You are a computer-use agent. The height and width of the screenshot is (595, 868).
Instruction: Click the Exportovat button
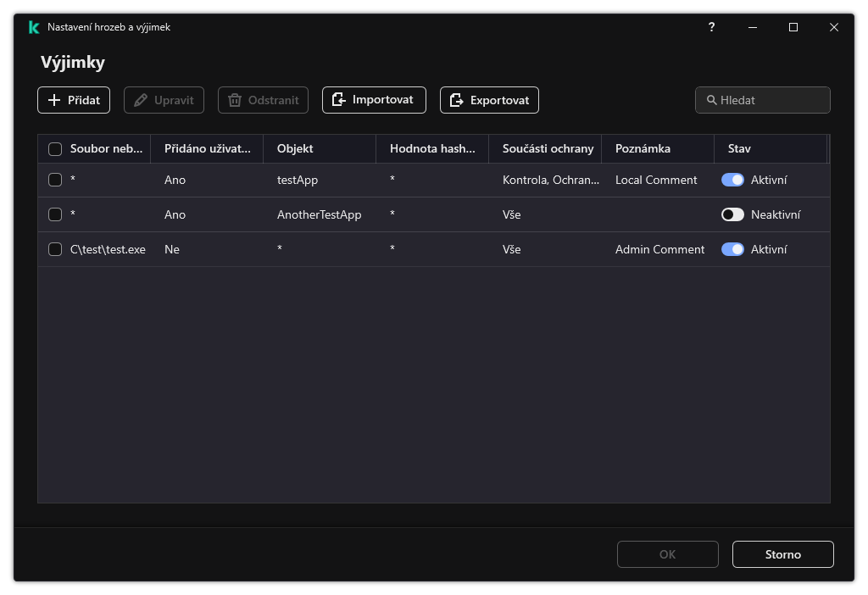click(489, 100)
